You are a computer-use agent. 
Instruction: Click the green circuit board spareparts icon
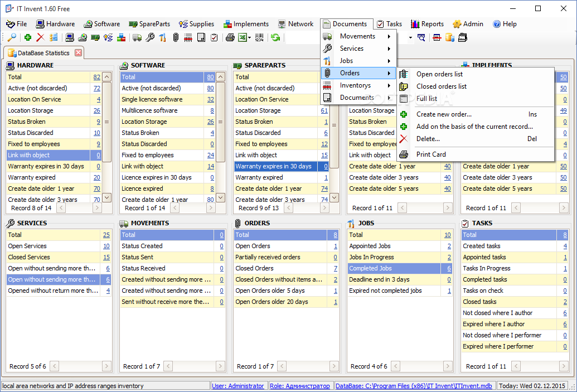[95, 37]
